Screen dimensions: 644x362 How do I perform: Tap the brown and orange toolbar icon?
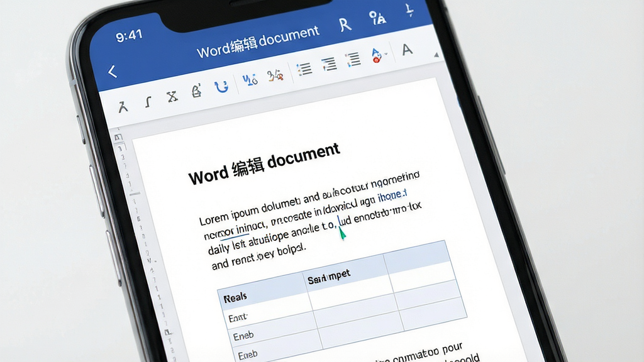tap(275, 75)
